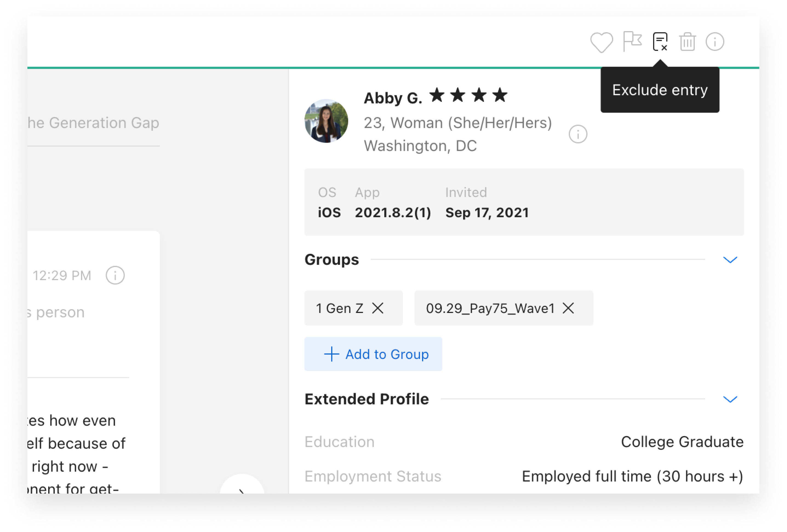
Task: Click the Extended Profile heading
Action: [367, 399]
